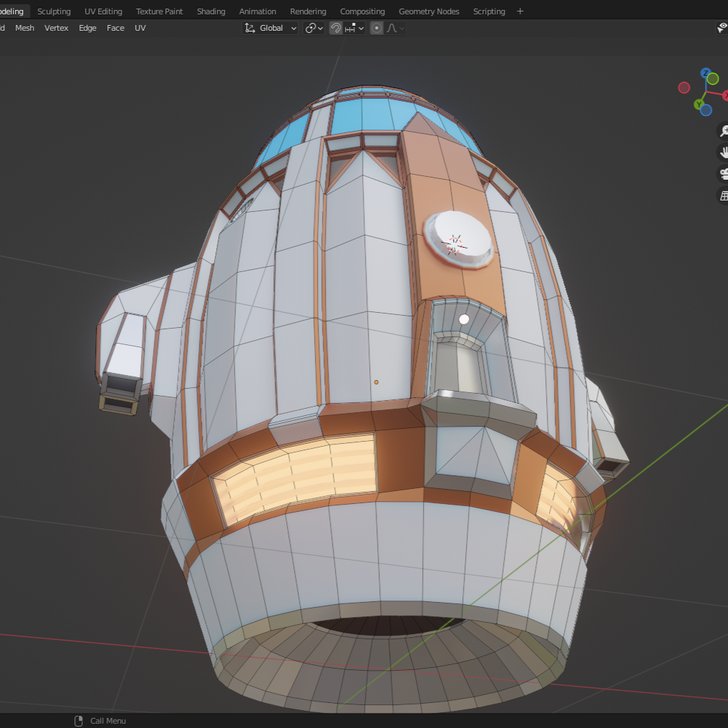Open the Global orientation dropdown
Viewport: 728px width, 728px height.
click(276, 28)
